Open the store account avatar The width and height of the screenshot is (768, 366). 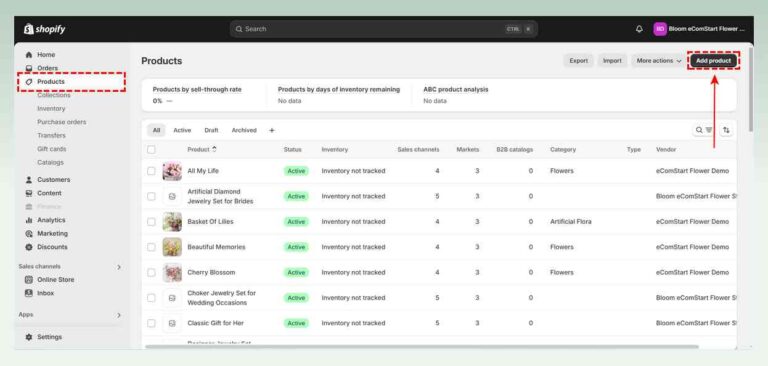click(x=660, y=29)
